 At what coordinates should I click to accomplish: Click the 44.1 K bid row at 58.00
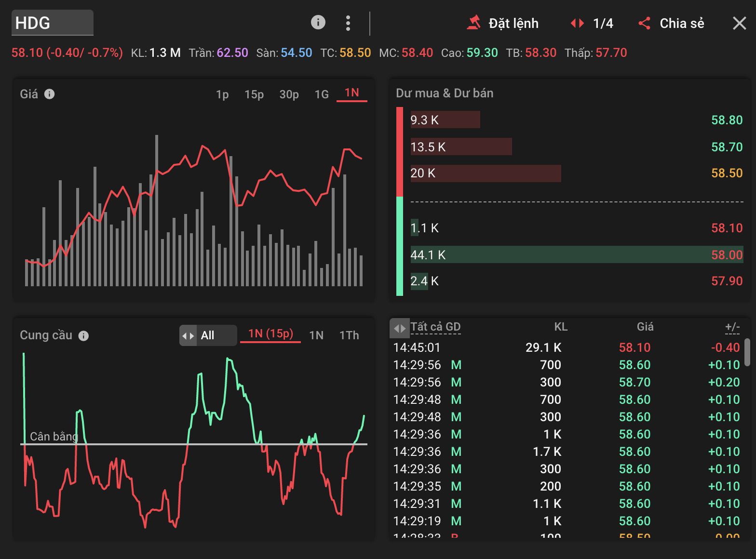click(x=576, y=254)
